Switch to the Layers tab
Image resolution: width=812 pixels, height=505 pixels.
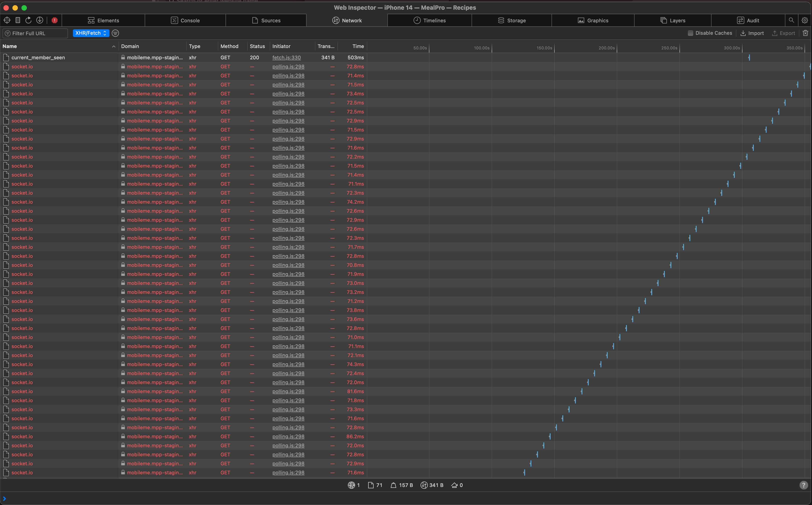672,20
